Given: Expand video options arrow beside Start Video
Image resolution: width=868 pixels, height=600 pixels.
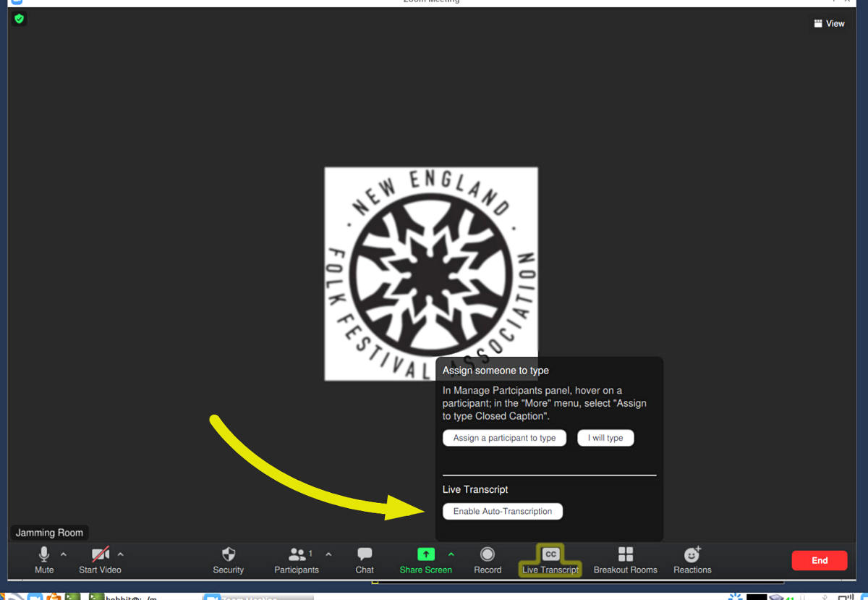Looking at the screenshot, I should click(121, 554).
